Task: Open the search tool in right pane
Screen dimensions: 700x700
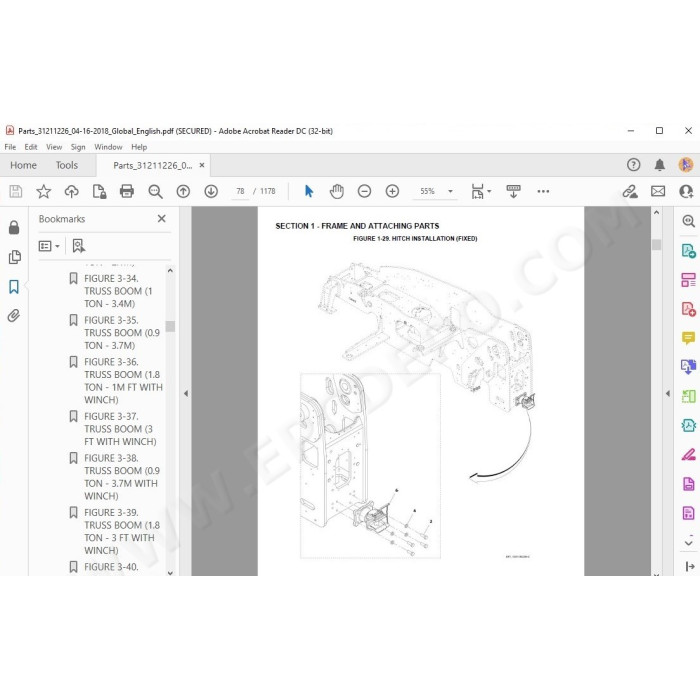Action: [688, 221]
